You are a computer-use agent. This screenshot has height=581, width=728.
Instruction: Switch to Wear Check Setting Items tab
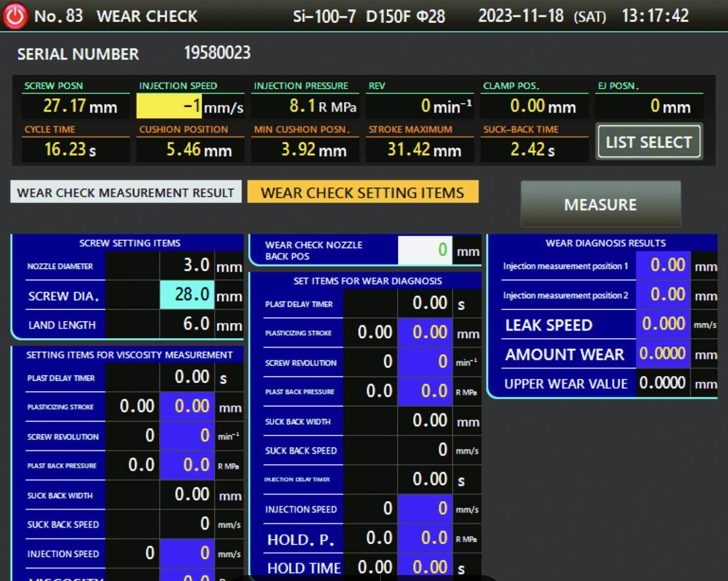tap(363, 192)
